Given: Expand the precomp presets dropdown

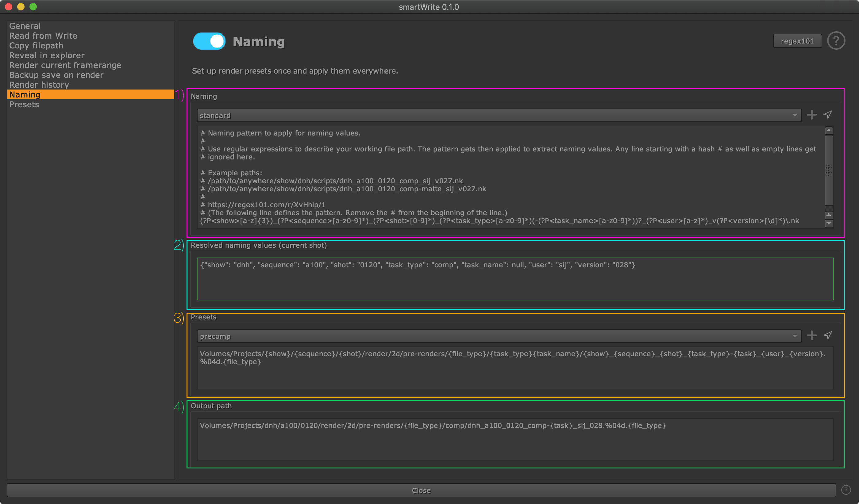Looking at the screenshot, I should [499, 336].
